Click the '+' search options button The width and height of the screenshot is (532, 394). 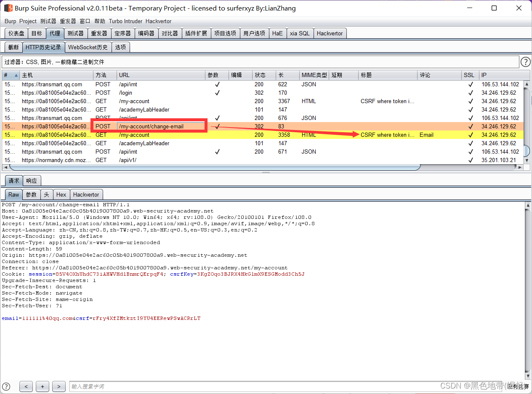pyautogui.click(x=42, y=386)
